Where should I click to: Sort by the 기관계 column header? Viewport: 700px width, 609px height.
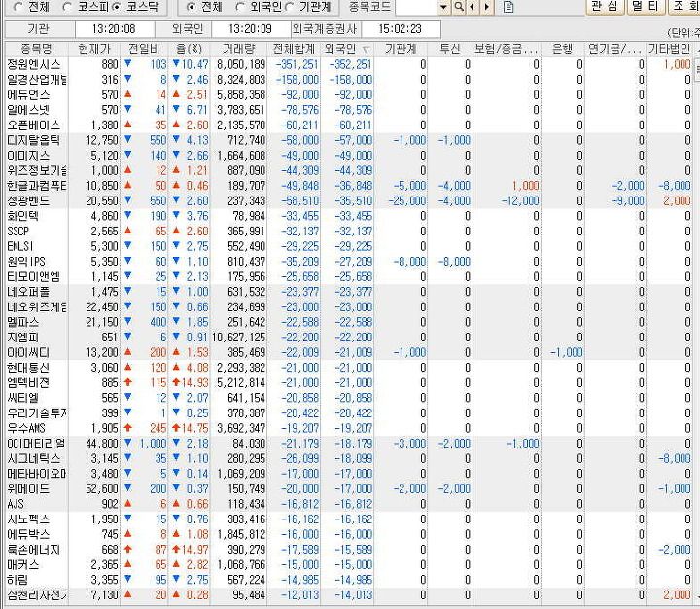click(x=401, y=49)
